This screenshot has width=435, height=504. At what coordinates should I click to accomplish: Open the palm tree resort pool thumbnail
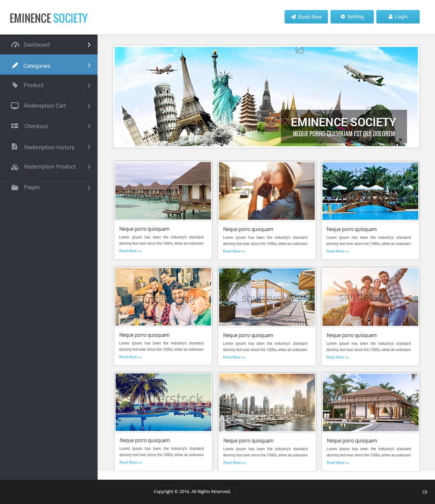[164, 402]
